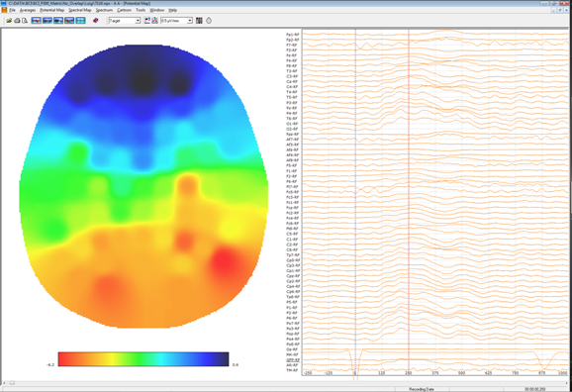
Task: Select the Tp8-RF channel label
Action: tap(293, 297)
